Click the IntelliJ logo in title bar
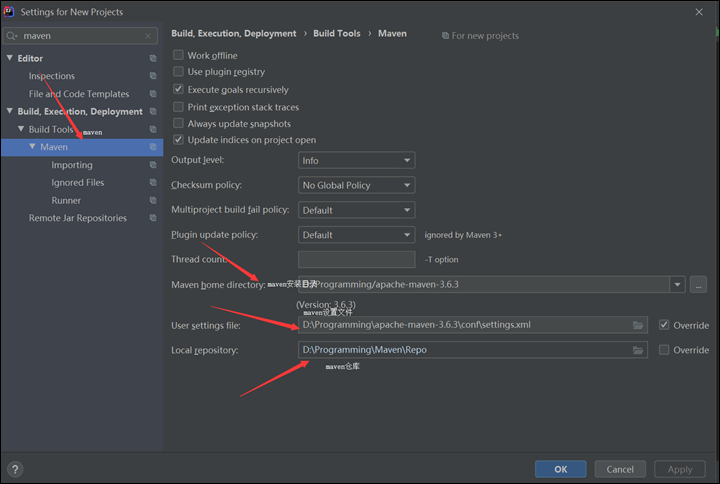Screen dimensions: 720x484 click(x=9, y=11)
